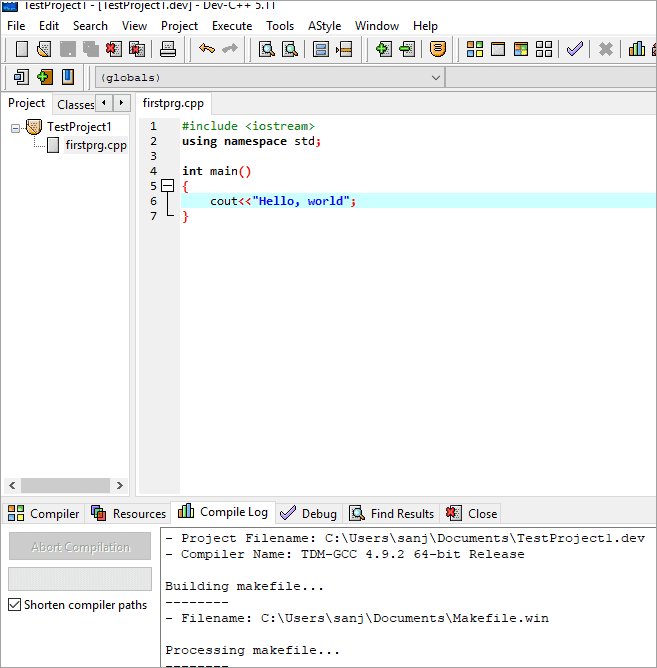Image resolution: width=657 pixels, height=668 pixels.
Task: Click the Debug checkmark toolbar icon
Action: coord(575,49)
